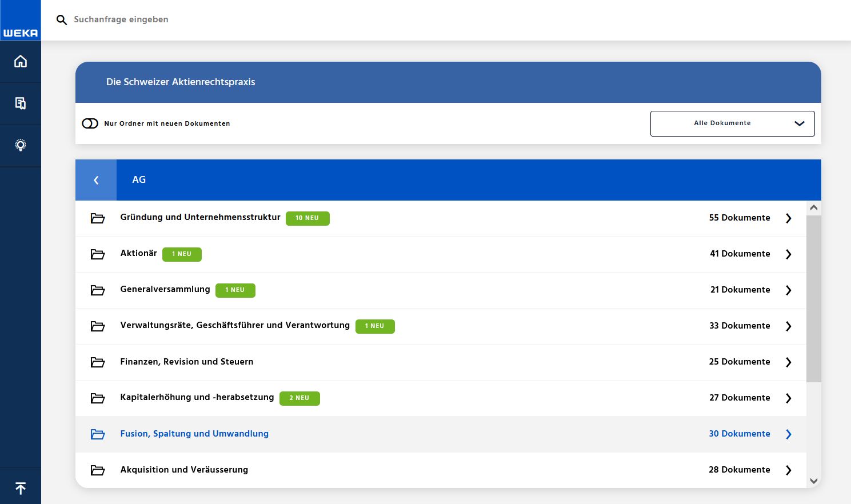Click the scroll-to-top arrow icon
This screenshot has height=504, width=851.
point(21,489)
